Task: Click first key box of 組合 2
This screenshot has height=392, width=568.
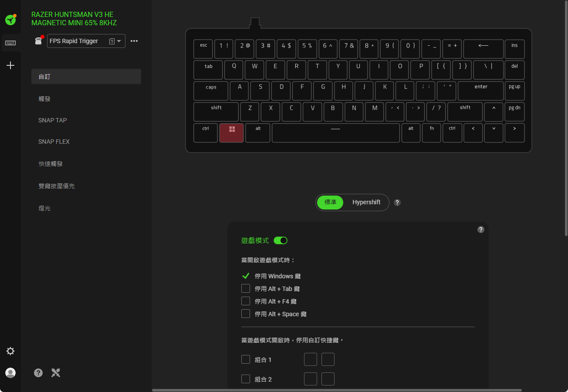Action: (311, 379)
